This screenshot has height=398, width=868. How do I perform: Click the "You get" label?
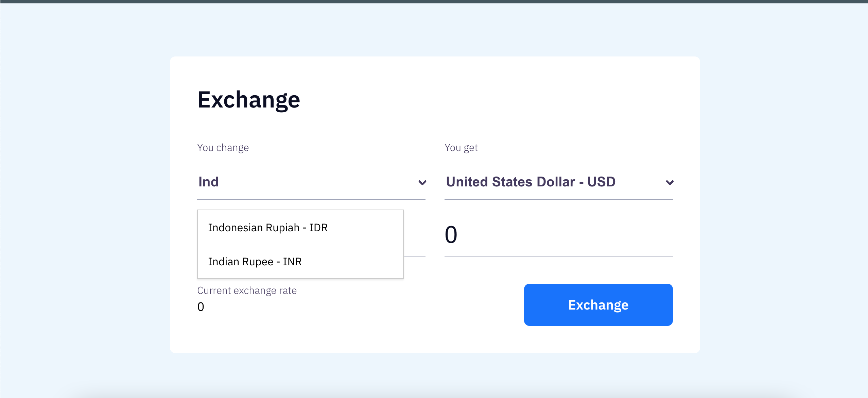point(461,147)
